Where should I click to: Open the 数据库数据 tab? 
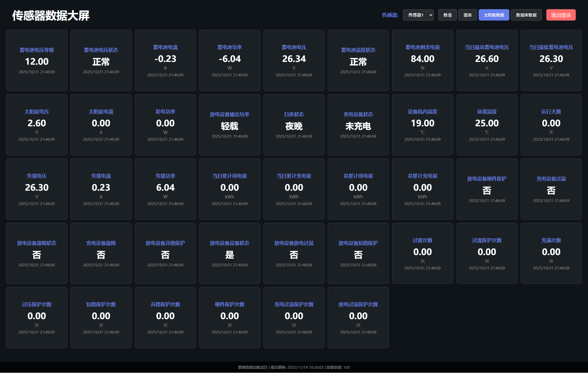pyautogui.click(x=526, y=15)
